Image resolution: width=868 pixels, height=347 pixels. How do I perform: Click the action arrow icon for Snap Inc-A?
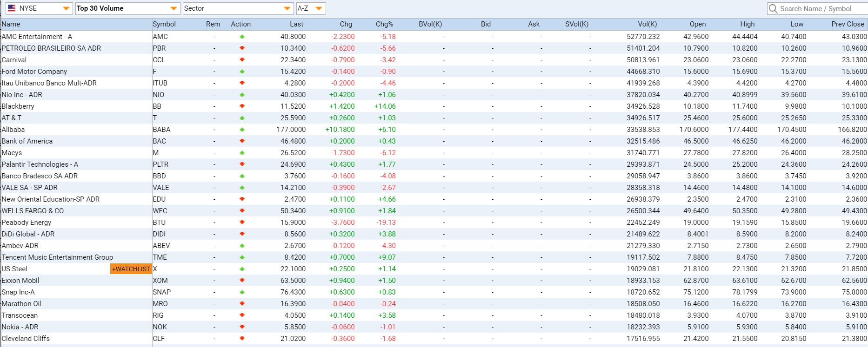pos(242,292)
